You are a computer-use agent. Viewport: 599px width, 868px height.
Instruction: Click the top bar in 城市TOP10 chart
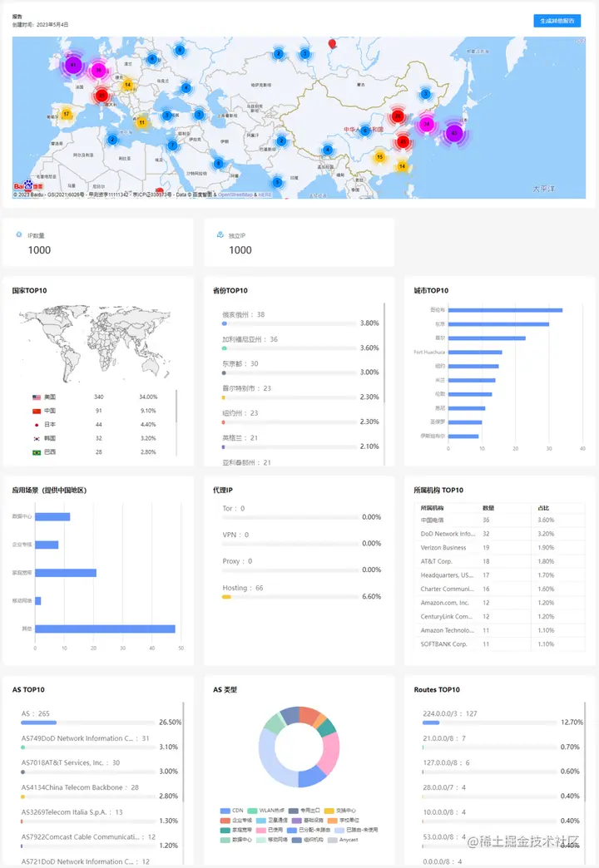(x=505, y=310)
